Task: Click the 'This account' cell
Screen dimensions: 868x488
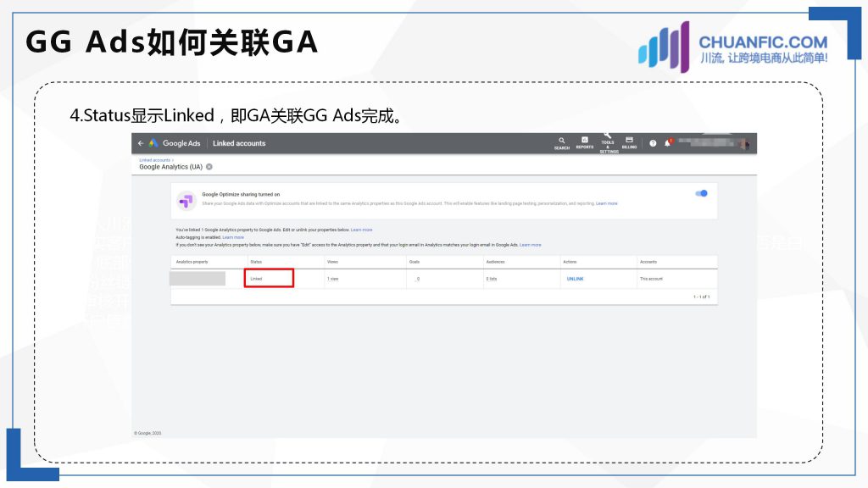Action: pos(651,279)
